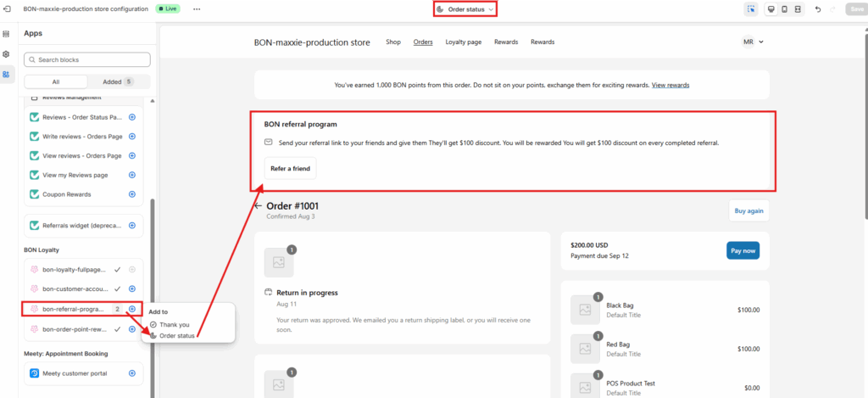Click the Return in progress heading

(x=307, y=293)
